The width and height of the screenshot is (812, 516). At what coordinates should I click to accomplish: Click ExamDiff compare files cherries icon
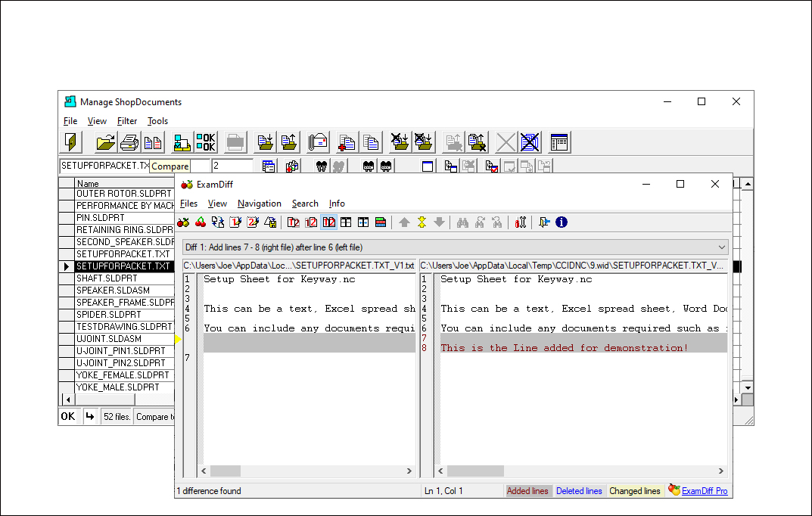(x=183, y=222)
